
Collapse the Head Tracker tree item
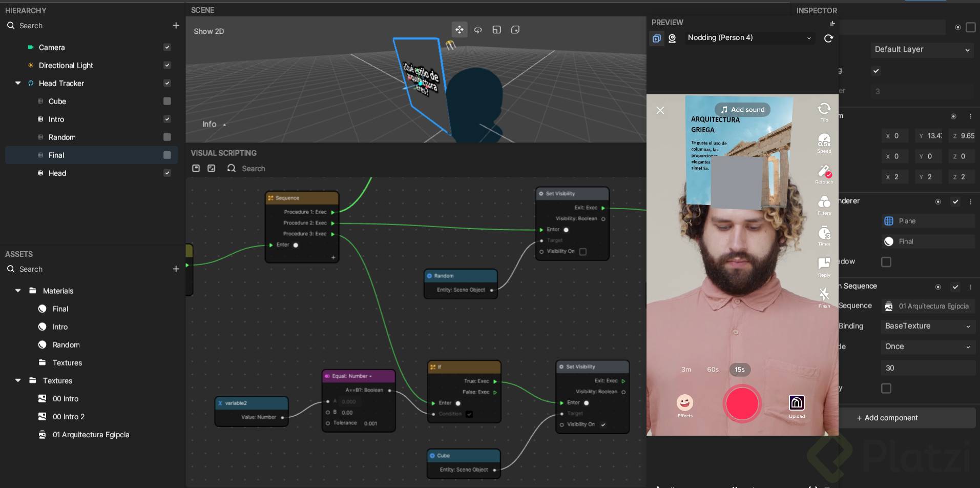(x=18, y=83)
